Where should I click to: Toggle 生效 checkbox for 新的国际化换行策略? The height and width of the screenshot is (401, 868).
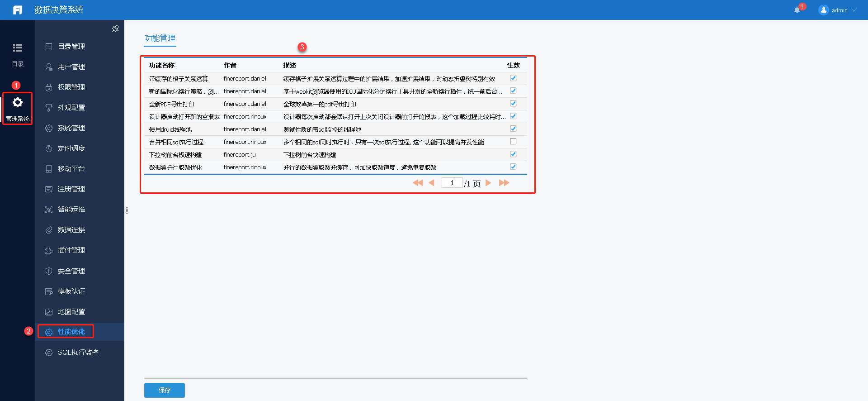pos(513,91)
